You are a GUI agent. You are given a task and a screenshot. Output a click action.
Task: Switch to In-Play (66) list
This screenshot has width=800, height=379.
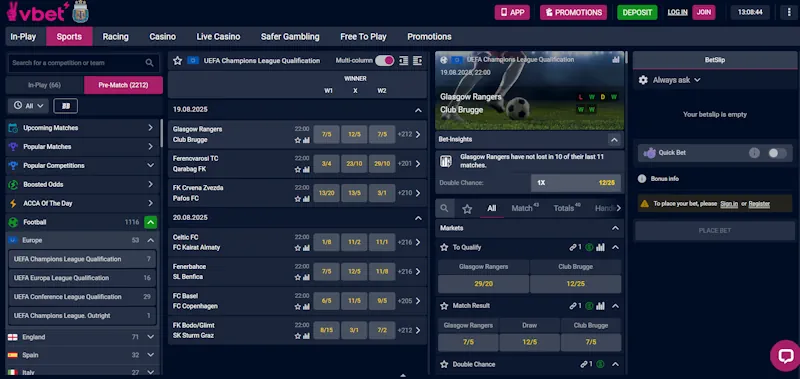(45, 85)
